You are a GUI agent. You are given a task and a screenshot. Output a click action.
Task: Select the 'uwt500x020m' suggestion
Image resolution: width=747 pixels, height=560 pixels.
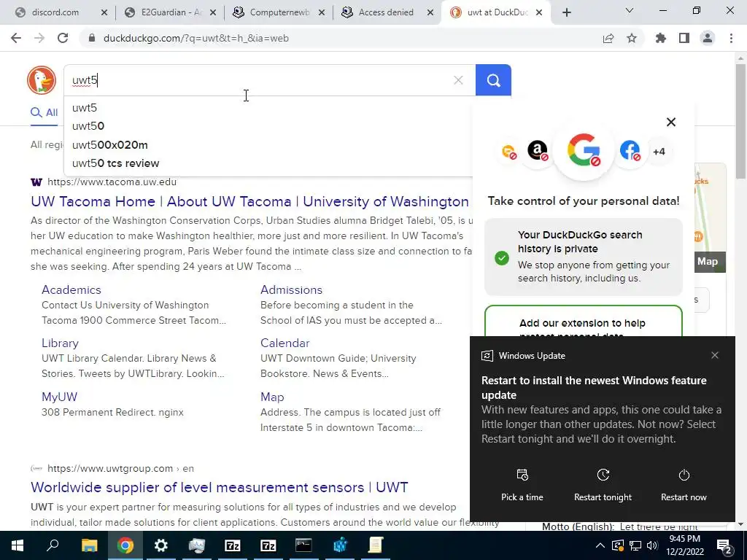click(268, 145)
